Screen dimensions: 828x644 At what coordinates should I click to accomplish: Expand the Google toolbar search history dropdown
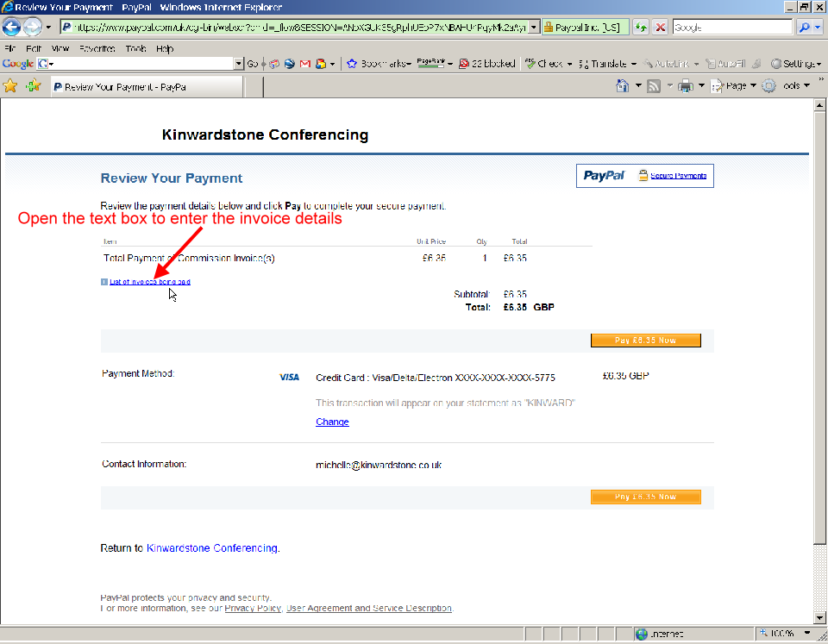(x=239, y=64)
